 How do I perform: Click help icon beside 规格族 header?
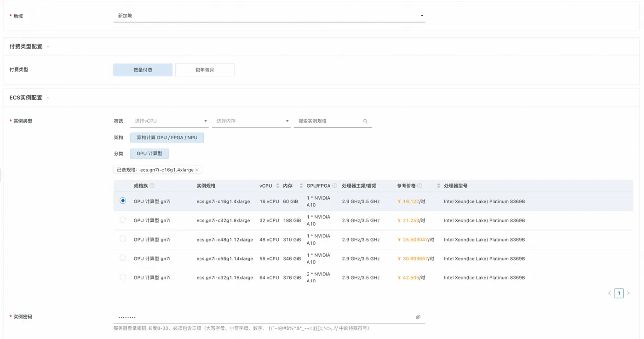click(152, 186)
